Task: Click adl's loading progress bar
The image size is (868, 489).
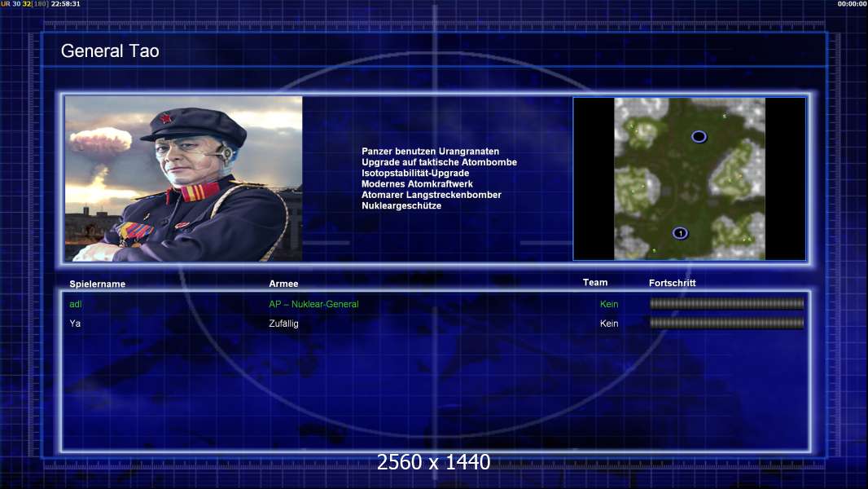Action: point(726,303)
